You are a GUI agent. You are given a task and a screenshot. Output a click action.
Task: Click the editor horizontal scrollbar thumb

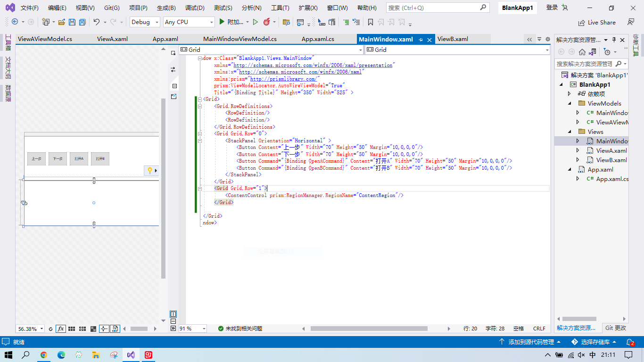click(369, 329)
